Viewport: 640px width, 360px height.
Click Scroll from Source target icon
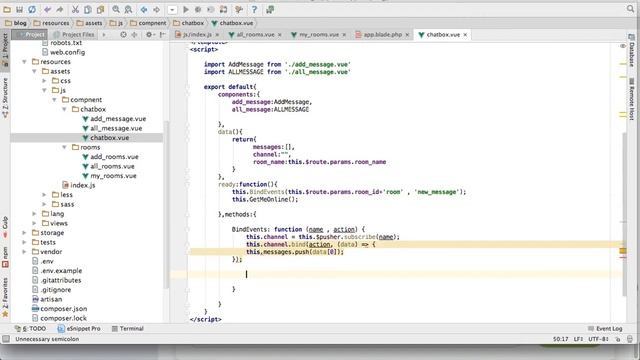[123, 35]
